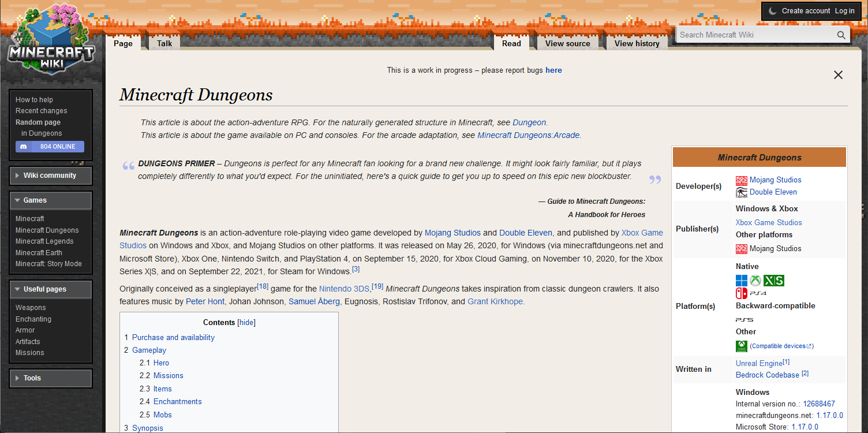Click the Xbox One platform icon

tap(755, 281)
